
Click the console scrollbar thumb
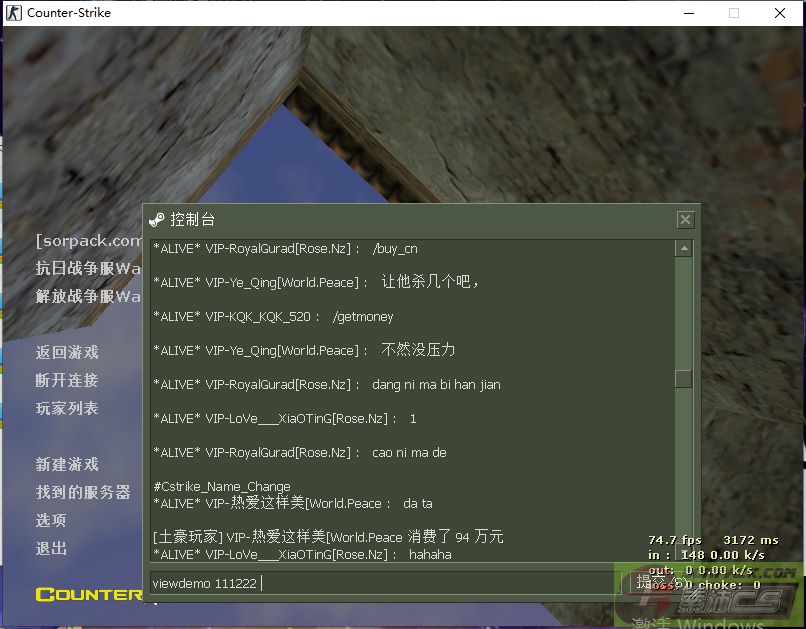pyautogui.click(x=684, y=379)
